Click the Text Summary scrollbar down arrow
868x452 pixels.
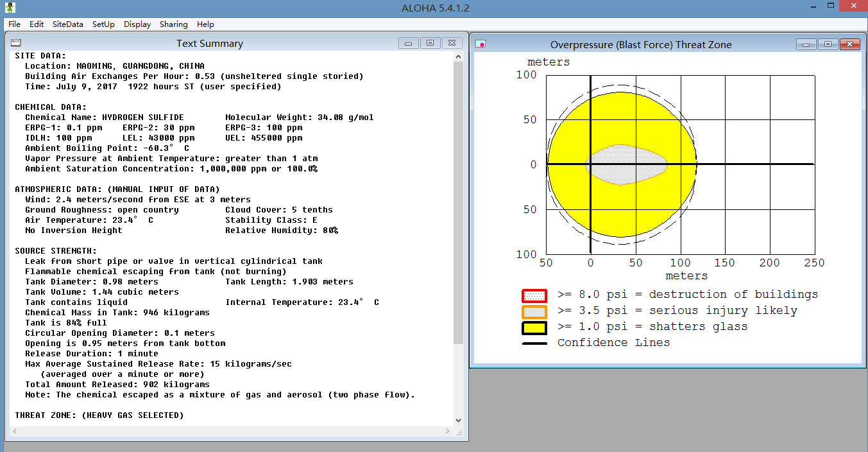(x=458, y=420)
